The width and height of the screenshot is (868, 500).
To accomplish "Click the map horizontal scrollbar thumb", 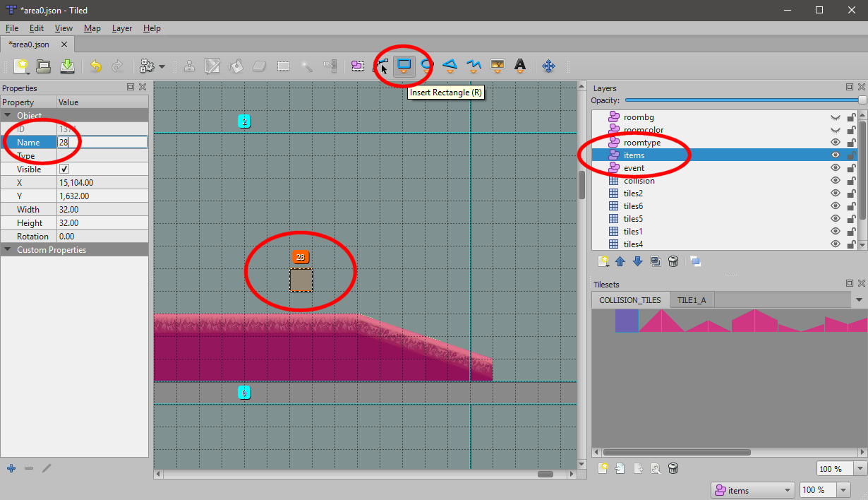I will click(544, 475).
